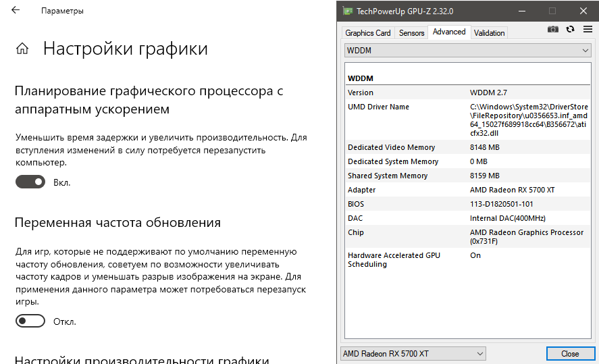The height and width of the screenshot is (364, 599).
Task: Click the 8148 MB dedicated video memory value
Action: [484, 147]
